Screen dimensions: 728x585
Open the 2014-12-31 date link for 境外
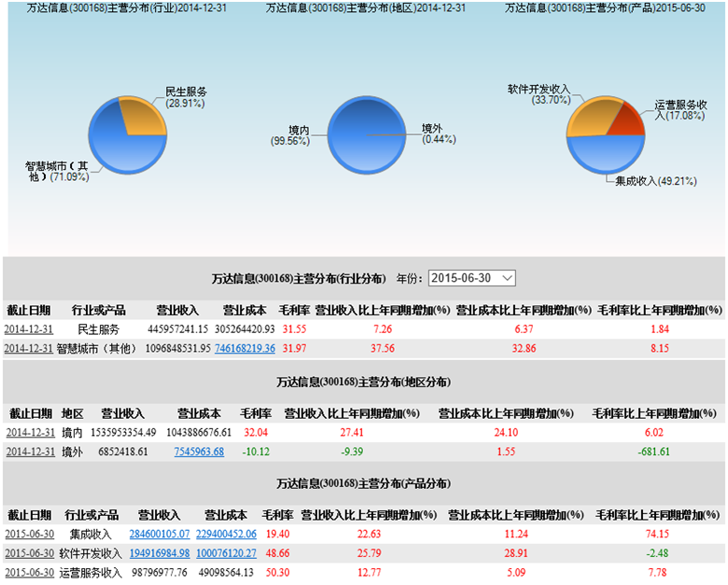pos(31,452)
